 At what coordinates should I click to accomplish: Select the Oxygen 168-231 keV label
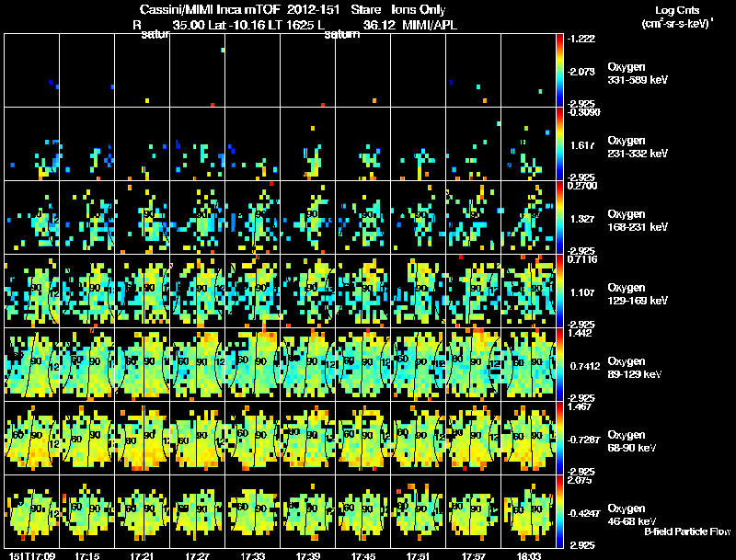click(638, 221)
